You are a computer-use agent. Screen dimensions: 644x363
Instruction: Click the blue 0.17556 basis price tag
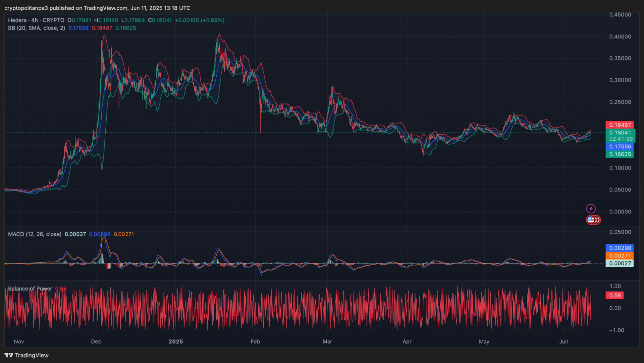620,146
